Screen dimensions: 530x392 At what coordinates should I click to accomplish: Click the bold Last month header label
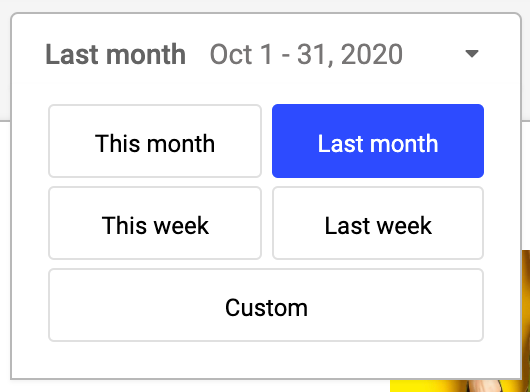tap(116, 54)
